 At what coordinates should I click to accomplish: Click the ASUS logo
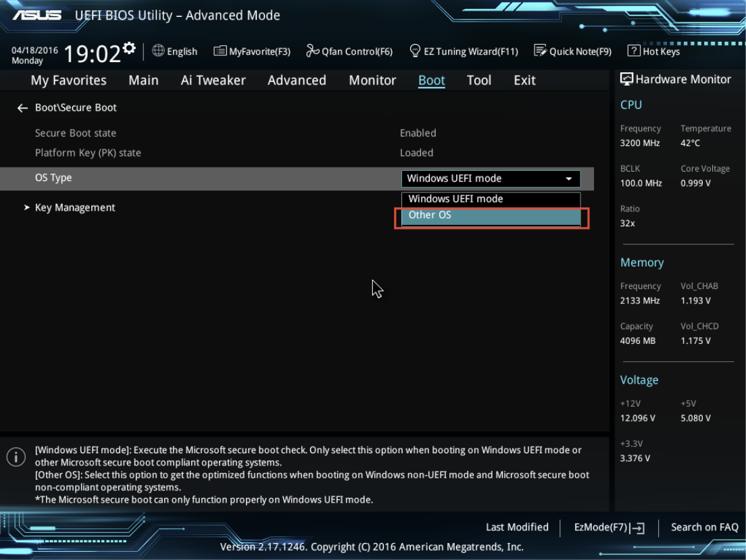(x=37, y=16)
